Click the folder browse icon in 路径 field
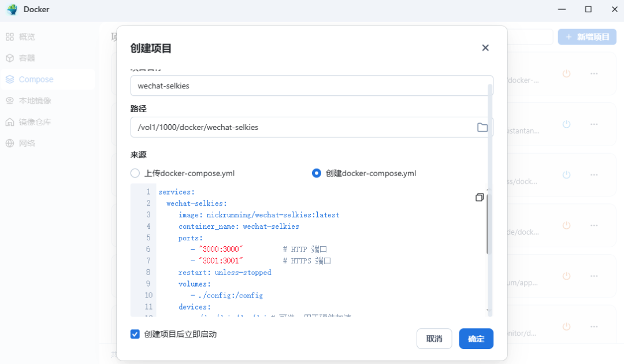This screenshot has width=624, height=364. [482, 127]
